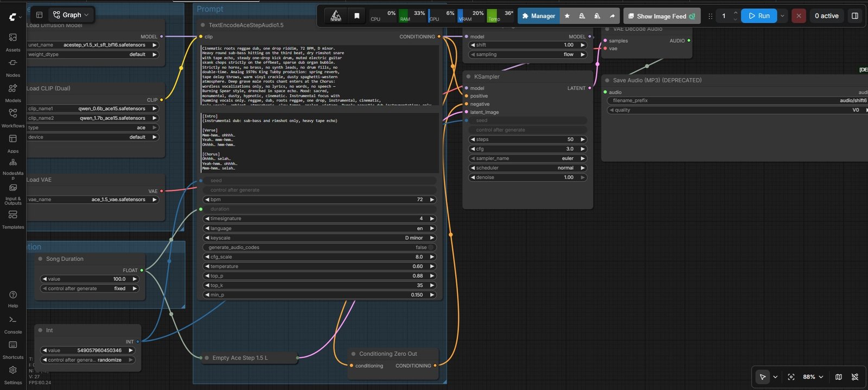Open the Nodes library panel
Viewport: 868px width, 390px height.
click(x=13, y=68)
